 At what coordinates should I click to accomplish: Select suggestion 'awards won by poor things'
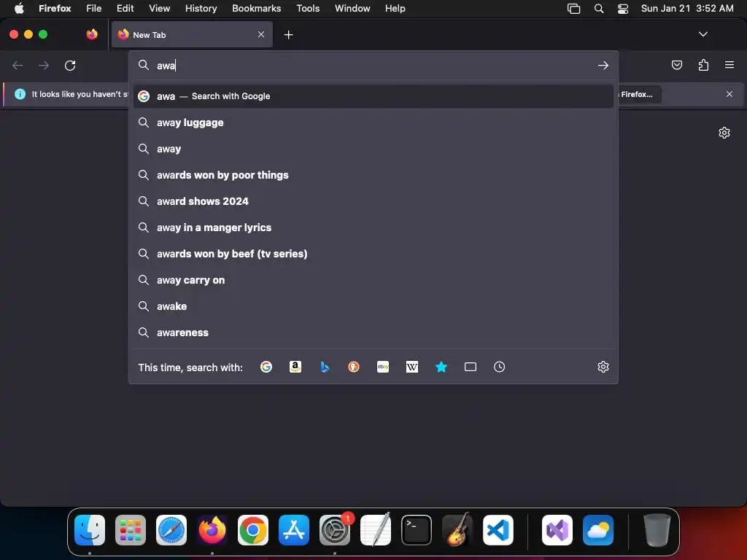(373, 175)
